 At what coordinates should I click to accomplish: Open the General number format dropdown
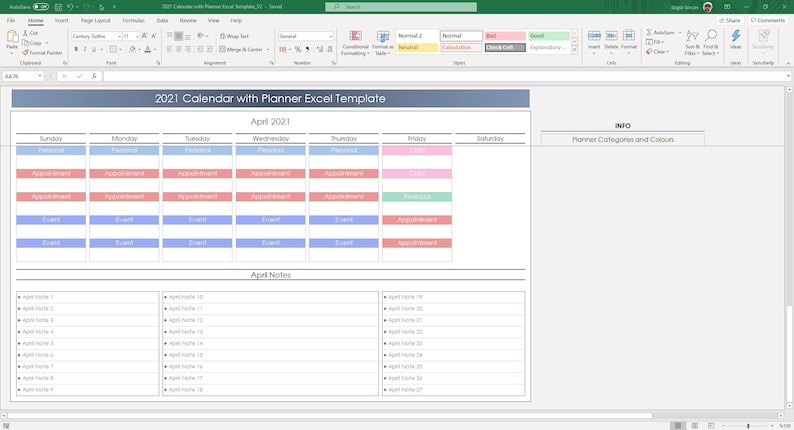pos(331,36)
